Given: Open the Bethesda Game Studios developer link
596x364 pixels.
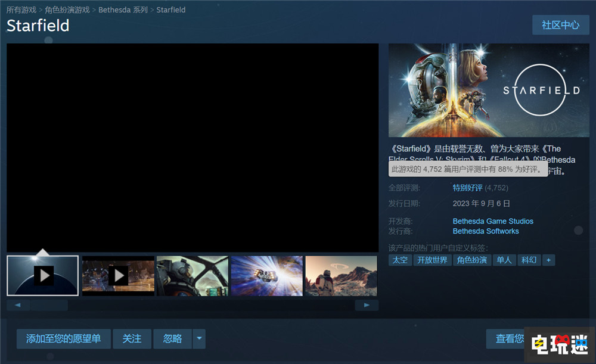Looking at the screenshot, I should [493, 221].
